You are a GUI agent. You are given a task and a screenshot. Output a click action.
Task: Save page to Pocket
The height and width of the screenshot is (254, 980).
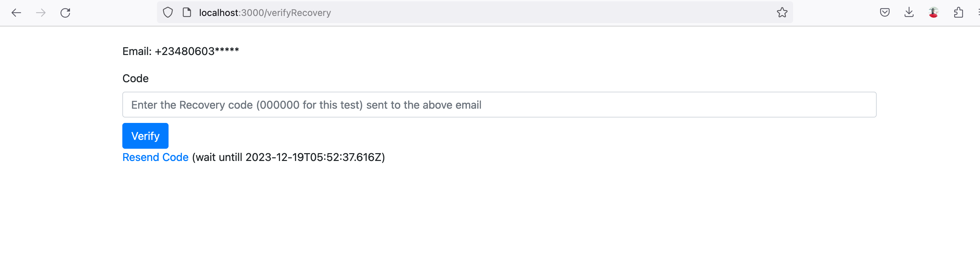[885, 13]
